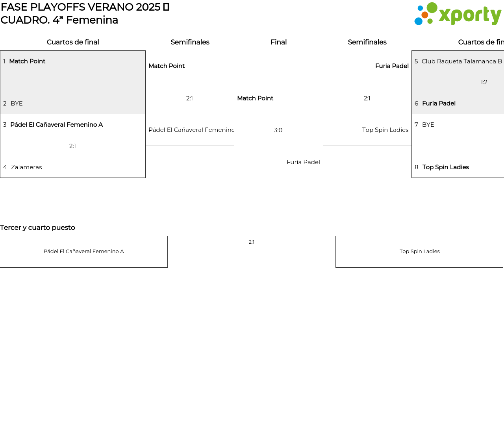Select BYE entry in seed 7
504x422 pixels.
pos(428,125)
